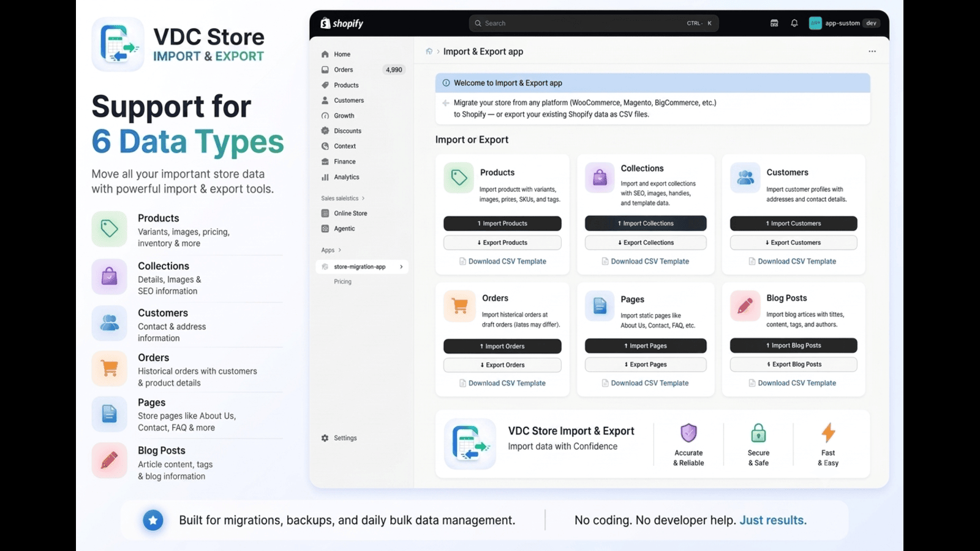Viewport: 980px width, 551px height.
Task: Open the app-custom account menu
Action: pos(845,23)
